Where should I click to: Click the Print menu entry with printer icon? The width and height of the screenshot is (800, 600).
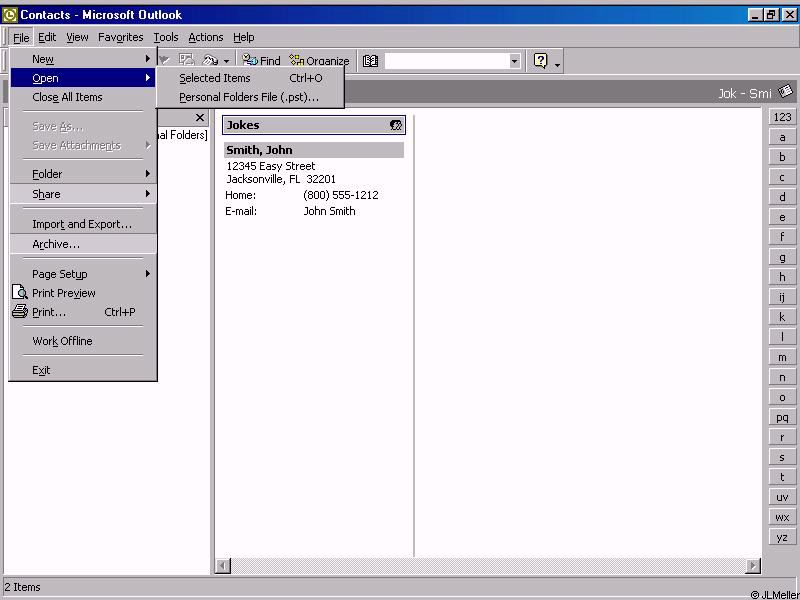pyautogui.click(x=83, y=312)
